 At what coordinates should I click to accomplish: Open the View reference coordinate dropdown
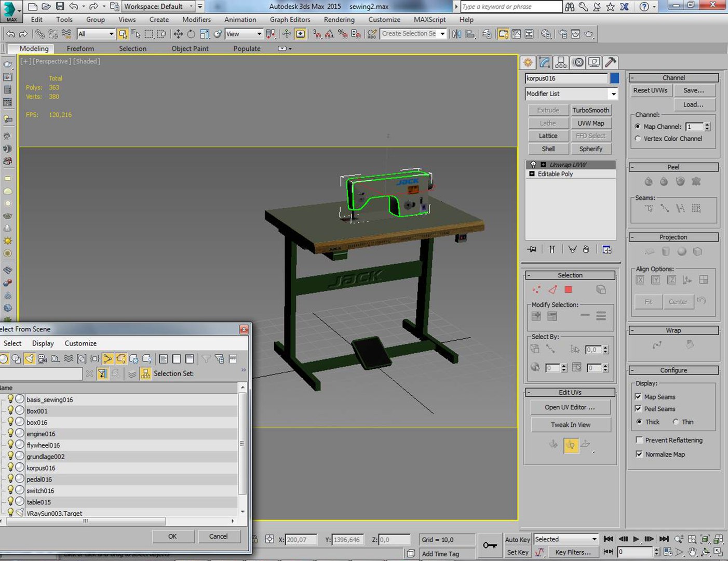click(x=259, y=34)
